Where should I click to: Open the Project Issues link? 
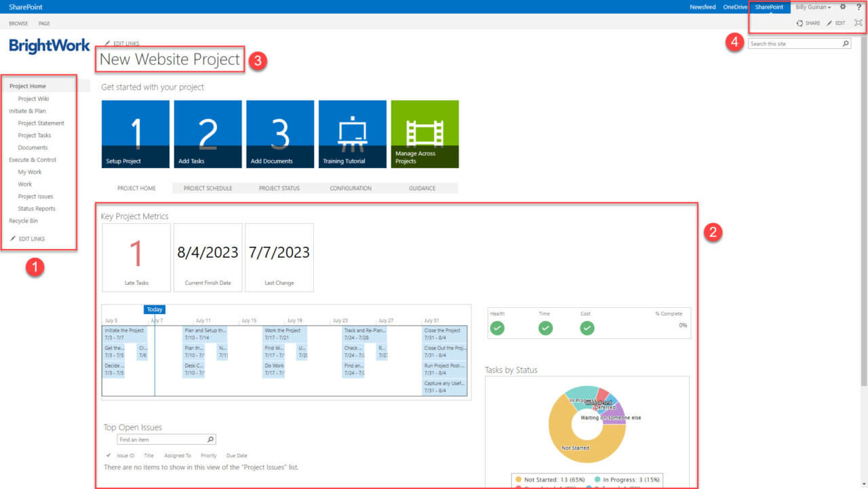(x=34, y=196)
